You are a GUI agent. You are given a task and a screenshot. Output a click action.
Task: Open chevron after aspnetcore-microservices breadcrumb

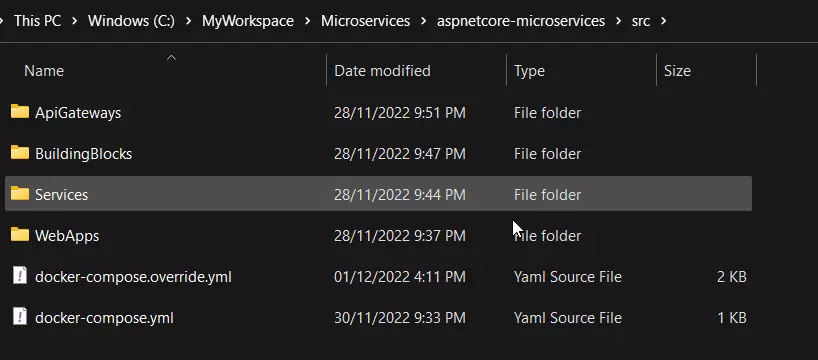618,21
